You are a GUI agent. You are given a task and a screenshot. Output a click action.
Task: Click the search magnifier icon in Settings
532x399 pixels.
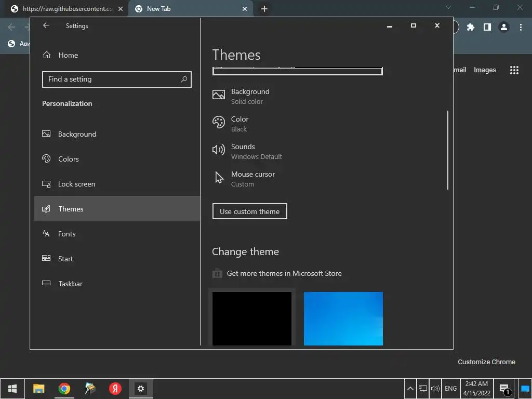pos(184,79)
